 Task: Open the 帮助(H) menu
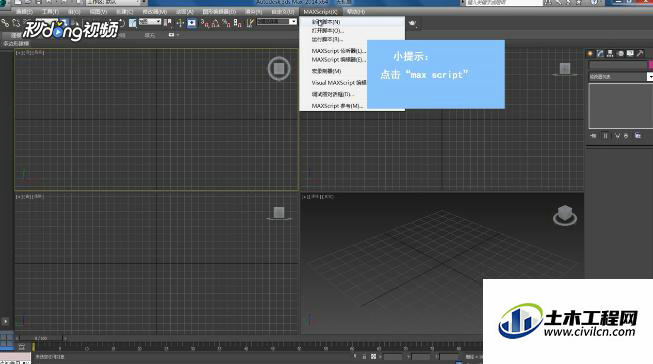click(x=356, y=12)
